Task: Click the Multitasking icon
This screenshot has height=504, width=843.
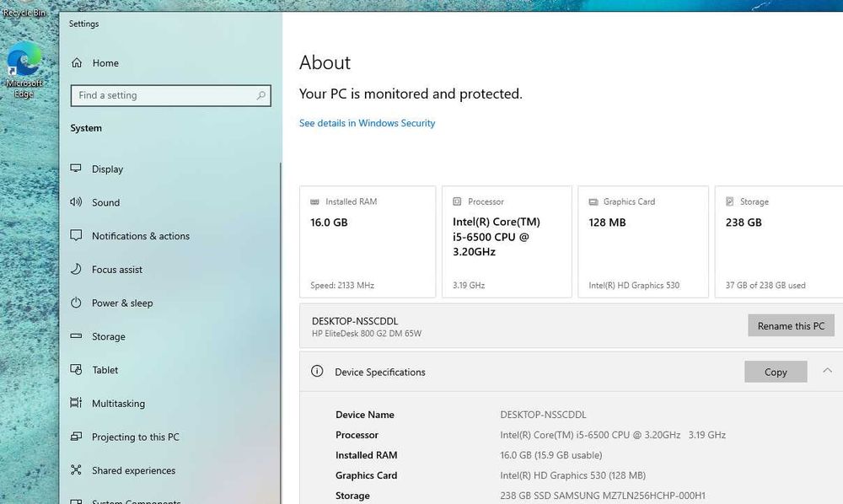Action: point(76,403)
